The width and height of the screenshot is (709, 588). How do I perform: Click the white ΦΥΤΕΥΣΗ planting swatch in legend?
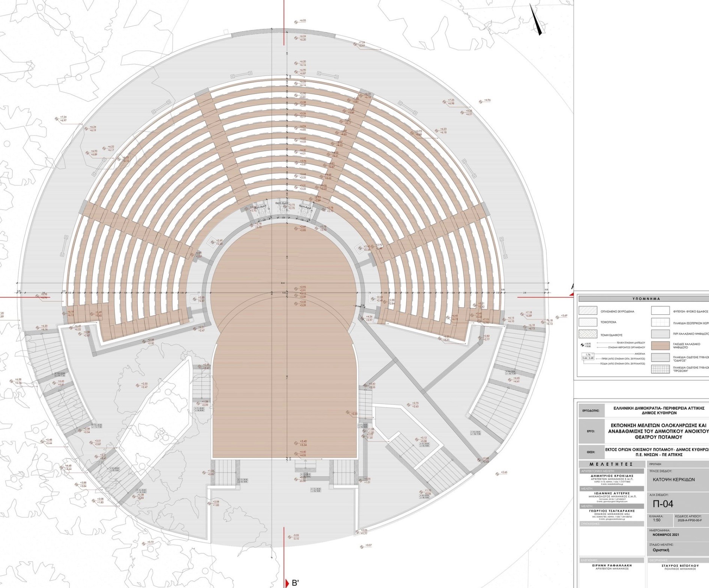(660, 311)
